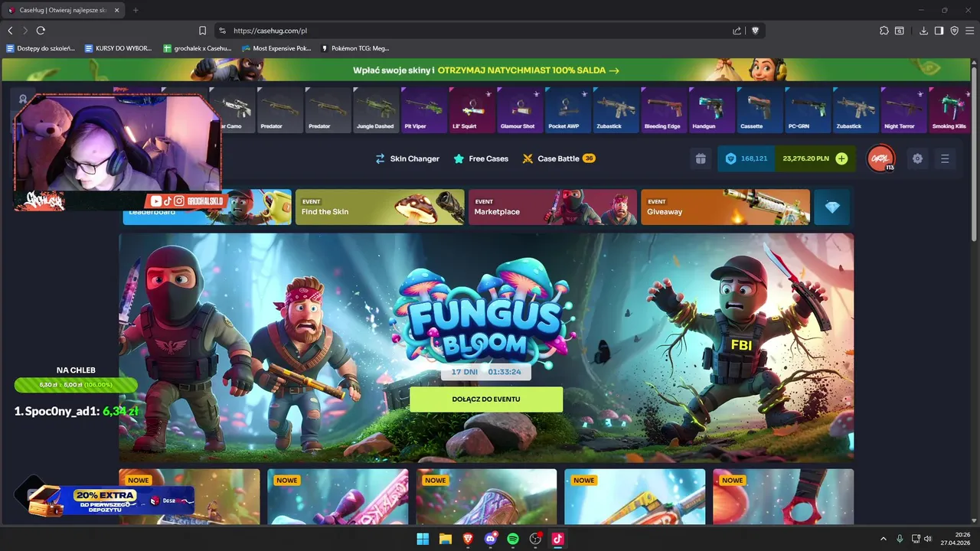This screenshot has height=551, width=980.
Task: Select the Night Terror skin drop
Action: [x=903, y=109]
